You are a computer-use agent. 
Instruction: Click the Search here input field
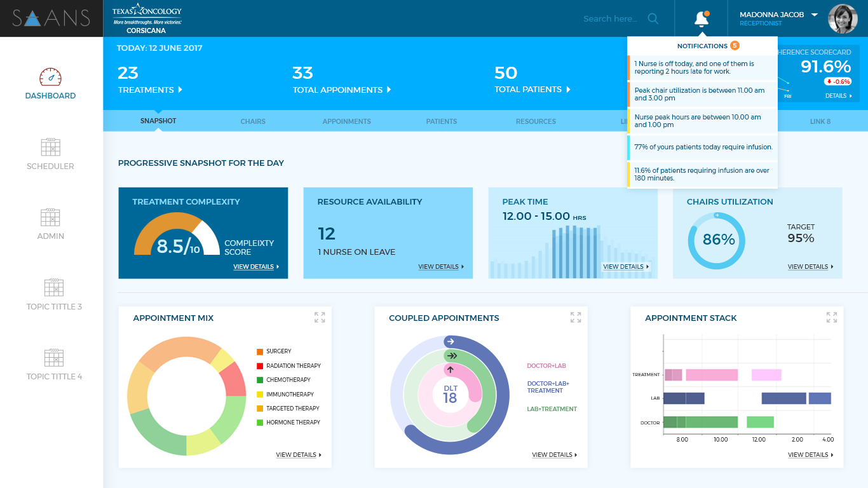coord(610,18)
